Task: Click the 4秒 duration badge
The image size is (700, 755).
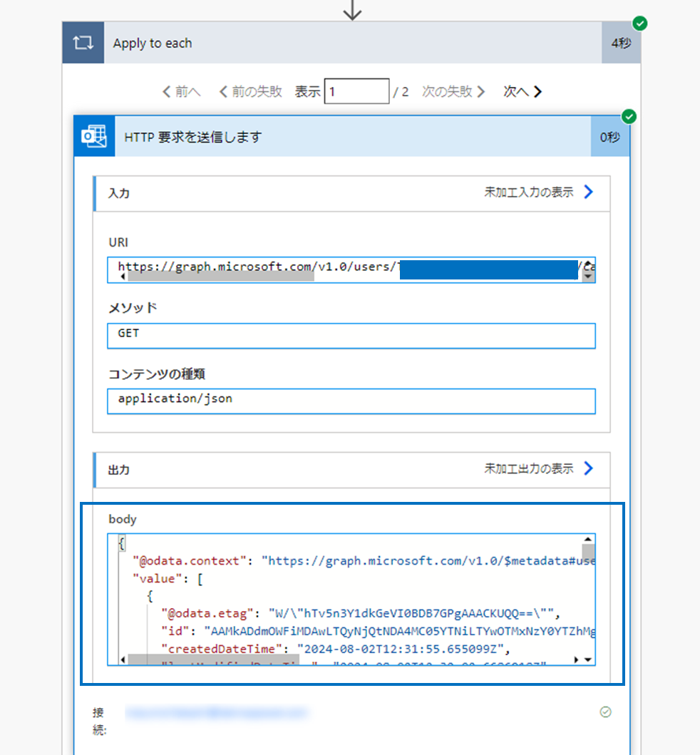Action: click(x=621, y=43)
